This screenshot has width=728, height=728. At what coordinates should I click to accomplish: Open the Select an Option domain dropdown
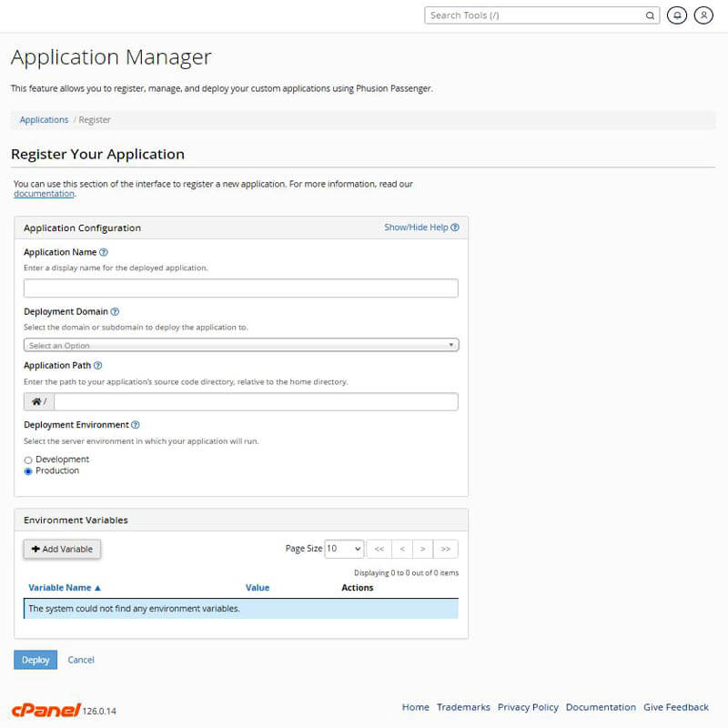[x=240, y=346]
